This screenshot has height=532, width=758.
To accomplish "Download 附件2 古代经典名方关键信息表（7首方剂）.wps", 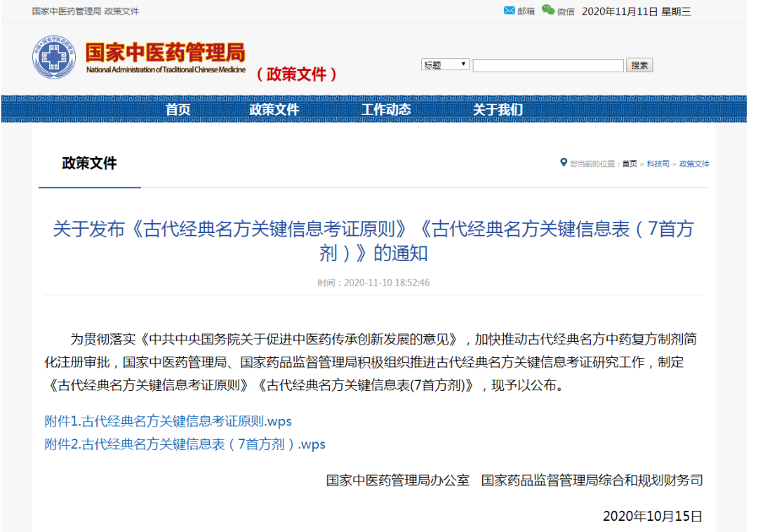I will click(185, 444).
